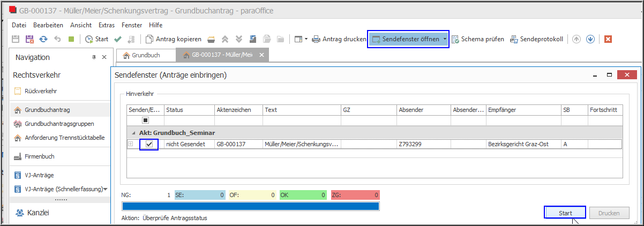Open the Extras menu
This screenshot has width=644, height=226.
coord(107,25)
